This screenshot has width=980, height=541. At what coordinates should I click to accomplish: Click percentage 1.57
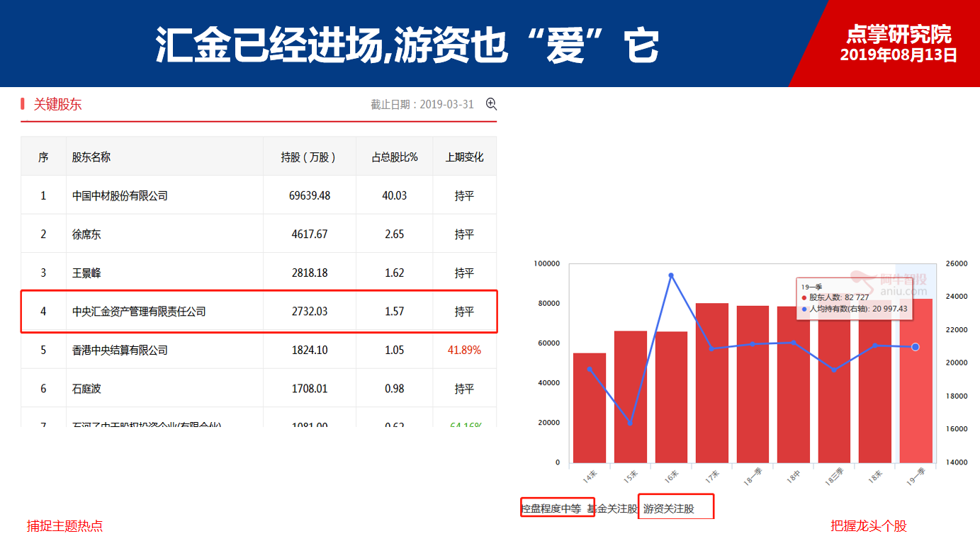[395, 312]
